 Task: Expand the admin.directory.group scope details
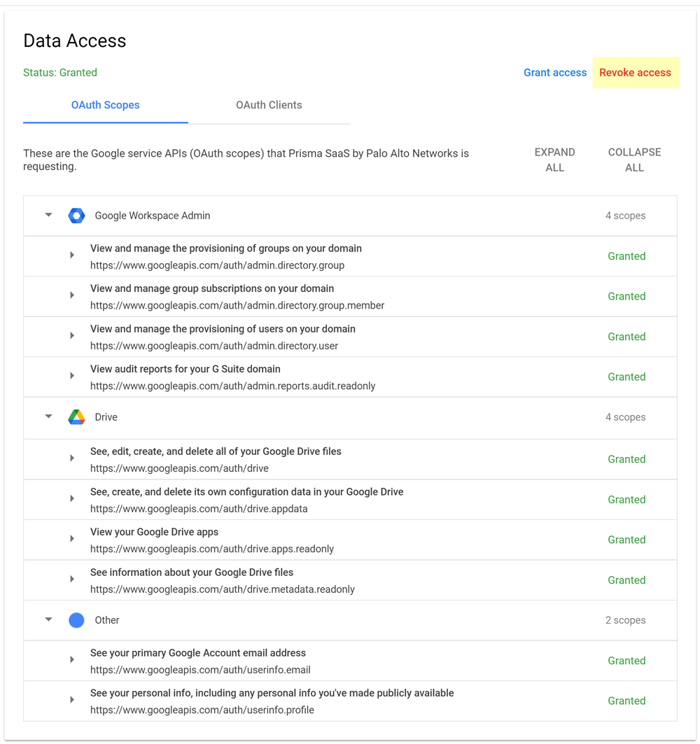click(x=72, y=256)
